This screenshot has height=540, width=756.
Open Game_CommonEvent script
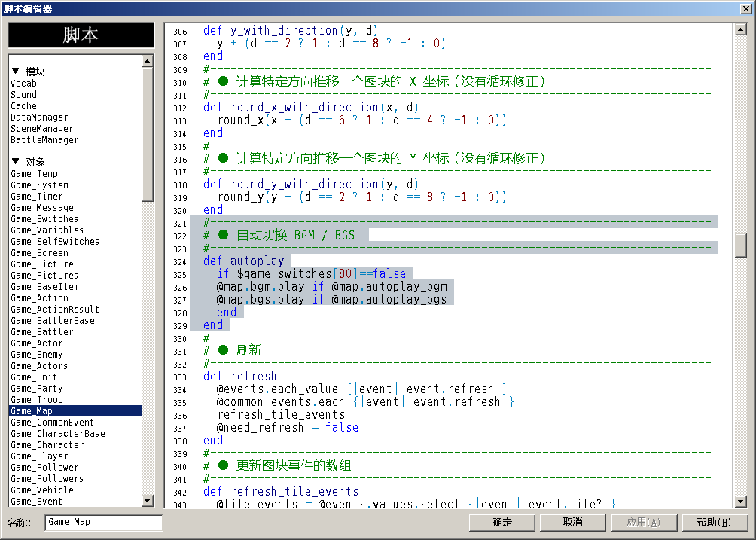point(53,423)
